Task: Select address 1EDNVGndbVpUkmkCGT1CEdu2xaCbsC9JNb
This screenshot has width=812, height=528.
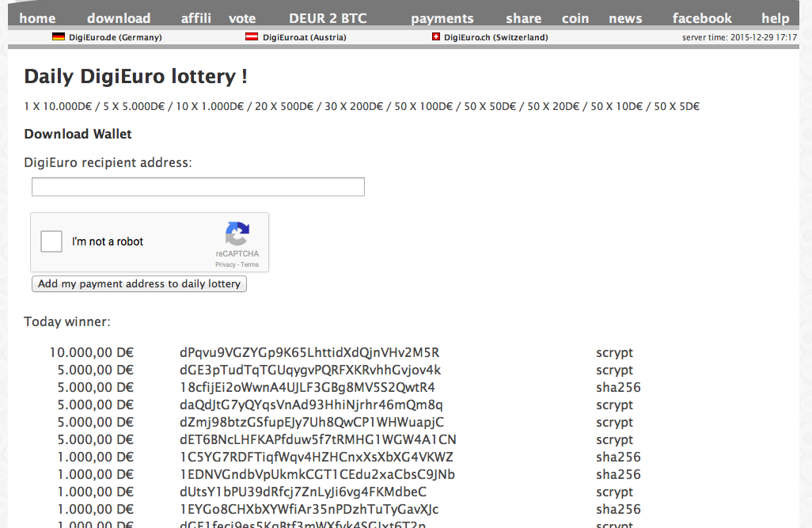Action: coord(317,475)
